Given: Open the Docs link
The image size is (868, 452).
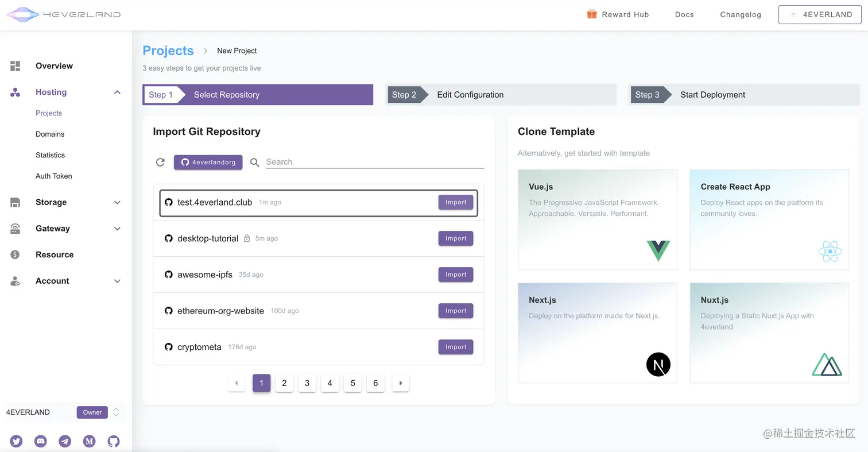Looking at the screenshot, I should click(684, 14).
